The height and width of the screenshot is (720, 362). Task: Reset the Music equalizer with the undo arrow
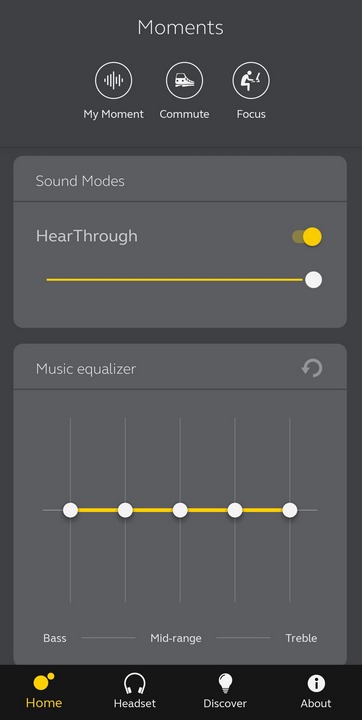312,368
